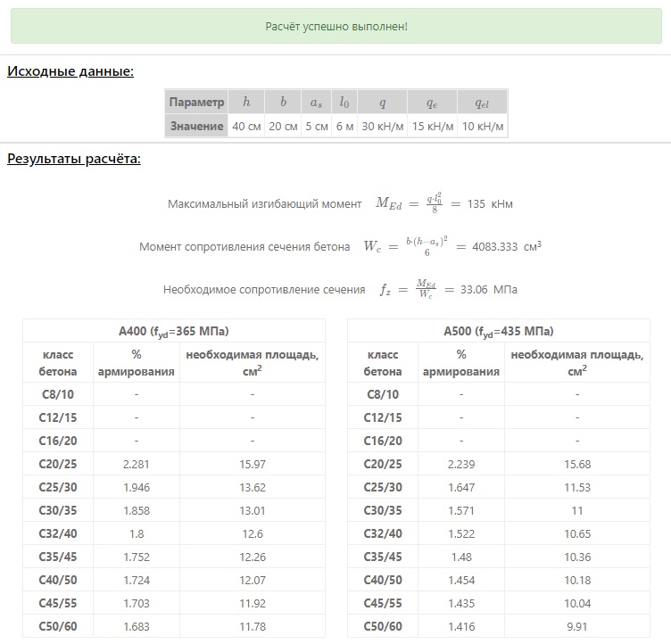The width and height of the screenshot is (671, 644).
Task: Click the 33.06 МПа required resistance value
Action: (x=489, y=290)
